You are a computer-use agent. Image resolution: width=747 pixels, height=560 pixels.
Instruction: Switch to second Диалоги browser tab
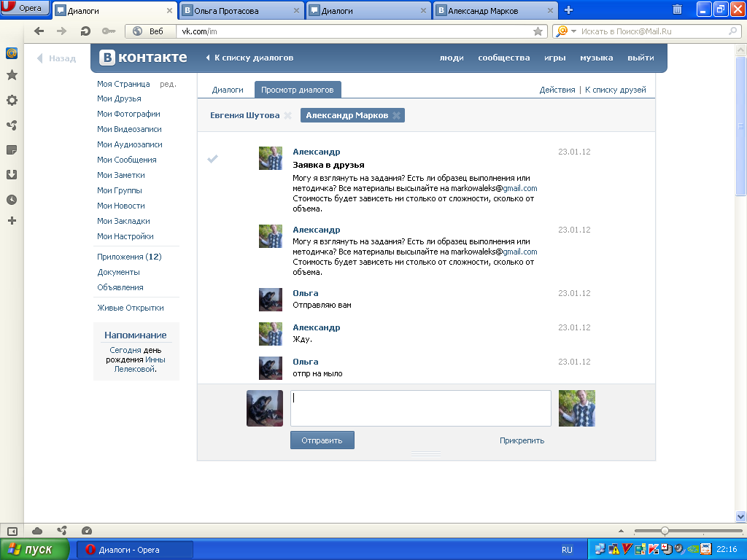pos(368,10)
